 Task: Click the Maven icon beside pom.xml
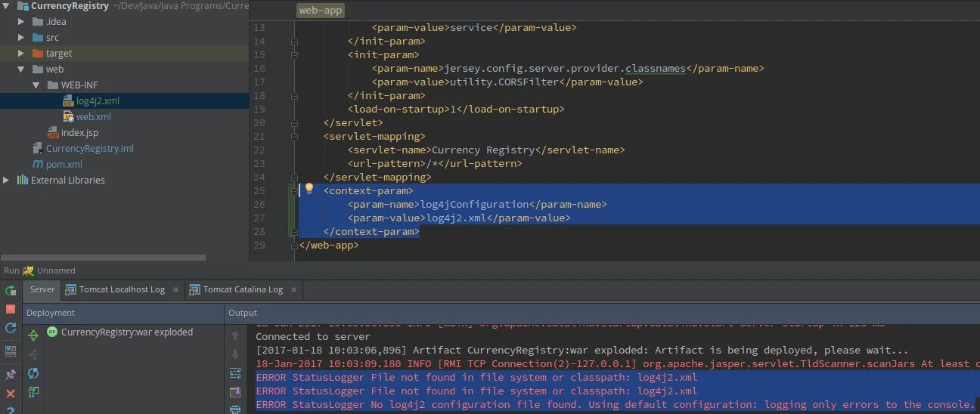[38, 164]
